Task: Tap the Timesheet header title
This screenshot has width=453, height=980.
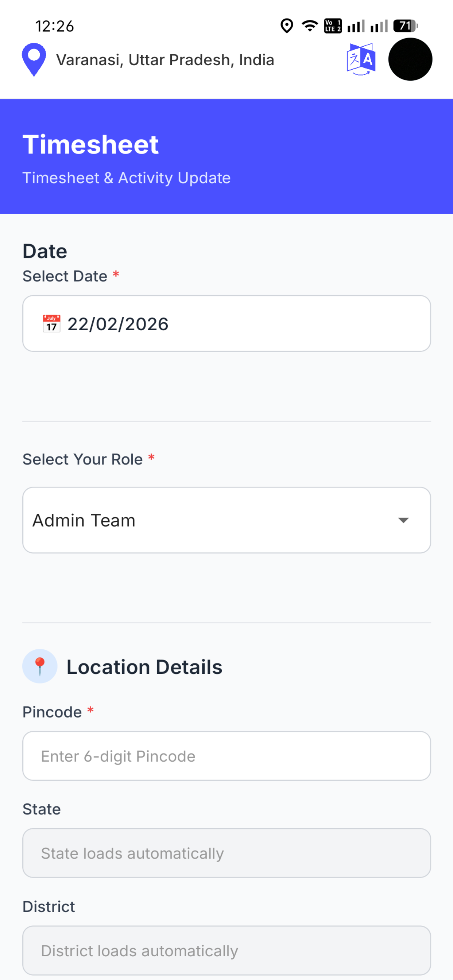Action: point(90,145)
